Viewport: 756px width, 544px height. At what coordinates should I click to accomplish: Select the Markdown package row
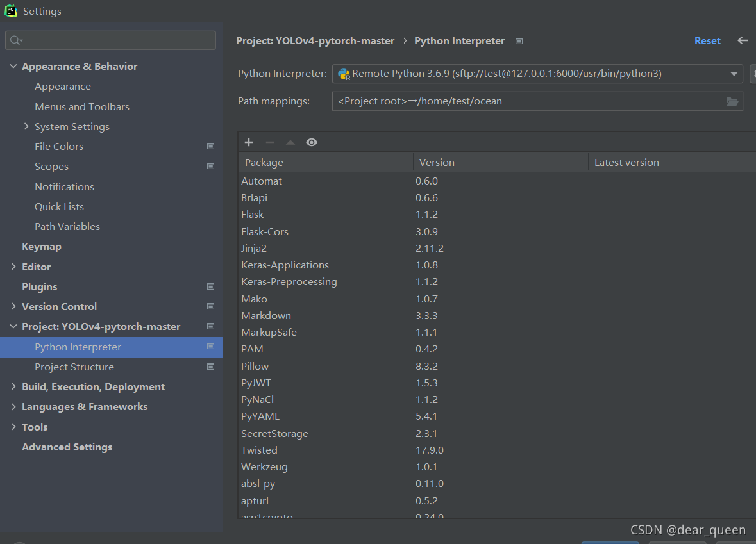pos(497,316)
